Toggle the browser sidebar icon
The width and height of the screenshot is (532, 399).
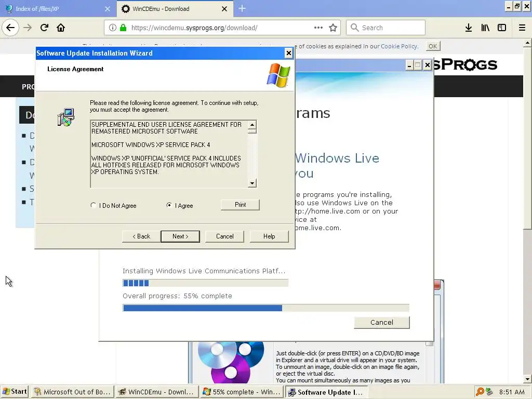point(502,28)
